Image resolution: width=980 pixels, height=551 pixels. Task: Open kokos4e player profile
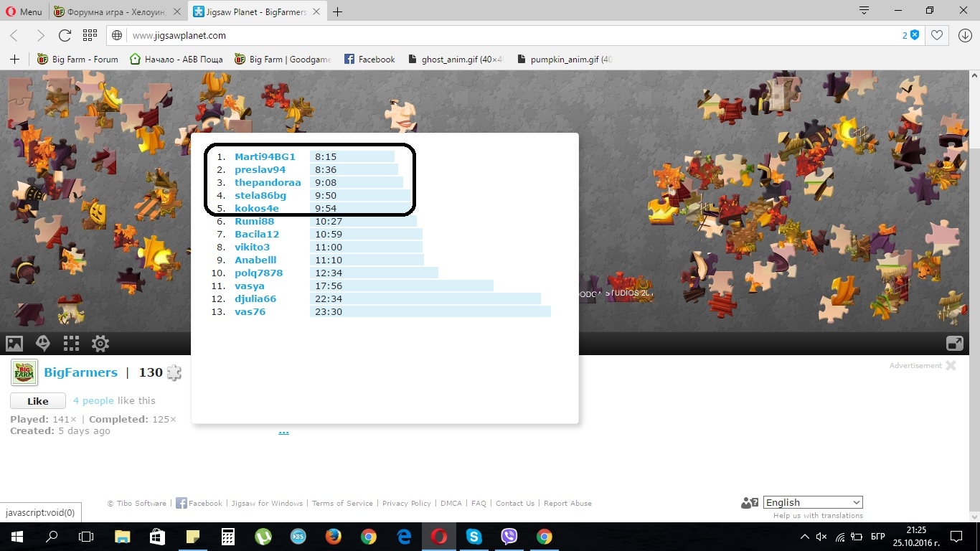[257, 208]
